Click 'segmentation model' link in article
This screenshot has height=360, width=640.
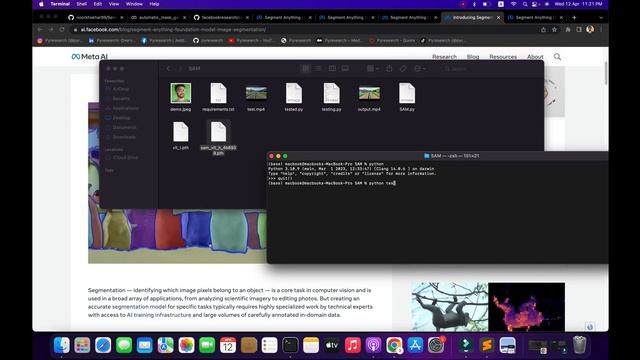(139, 307)
